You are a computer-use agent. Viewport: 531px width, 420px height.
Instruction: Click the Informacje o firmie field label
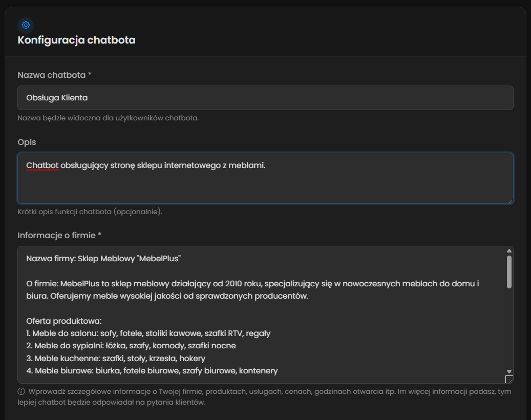[59, 235]
